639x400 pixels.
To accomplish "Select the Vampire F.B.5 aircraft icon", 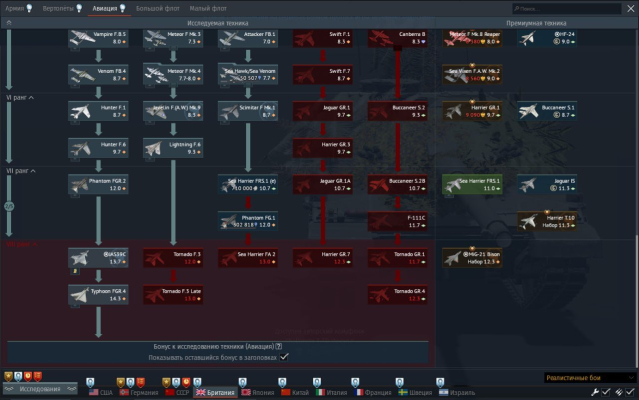I will (98, 38).
